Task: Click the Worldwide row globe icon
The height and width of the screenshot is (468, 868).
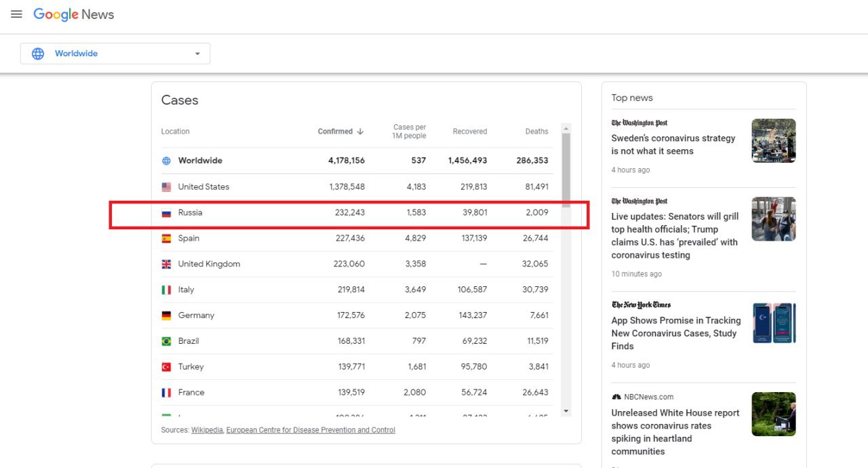Action: [166, 161]
